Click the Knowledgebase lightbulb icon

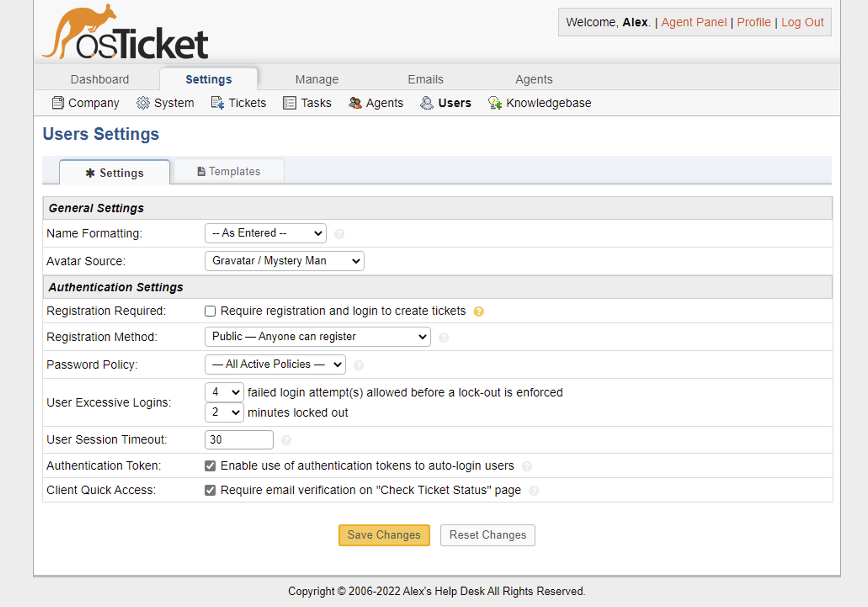(x=495, y=103)
